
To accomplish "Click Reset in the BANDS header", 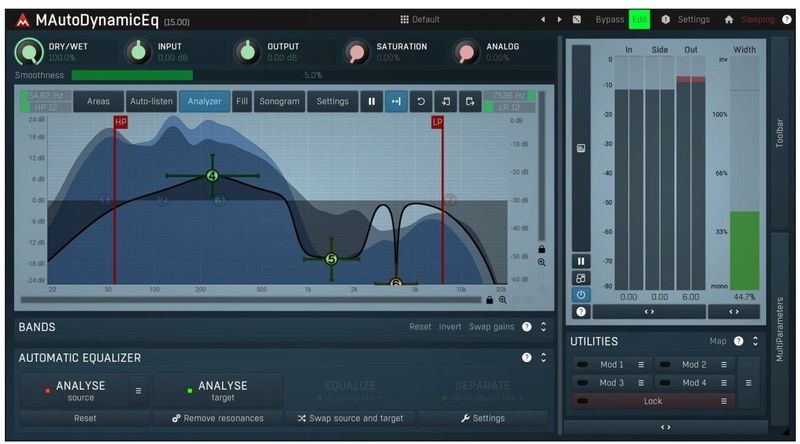I will pyautogui.click(x=420, y=327).
